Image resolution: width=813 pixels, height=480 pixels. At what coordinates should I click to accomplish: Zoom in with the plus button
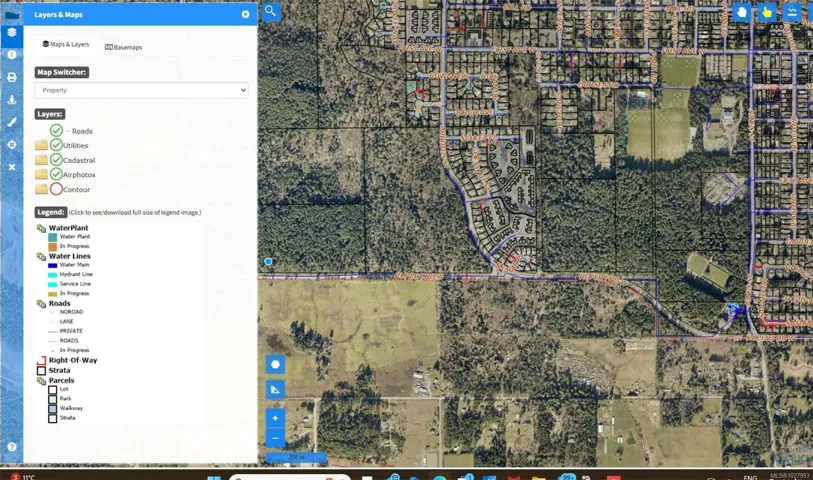tap(275, 418)
